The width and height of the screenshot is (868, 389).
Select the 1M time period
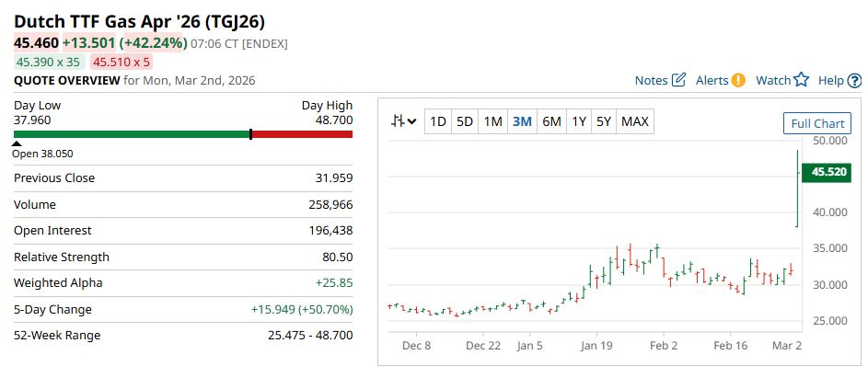click(x=492, y=121)
